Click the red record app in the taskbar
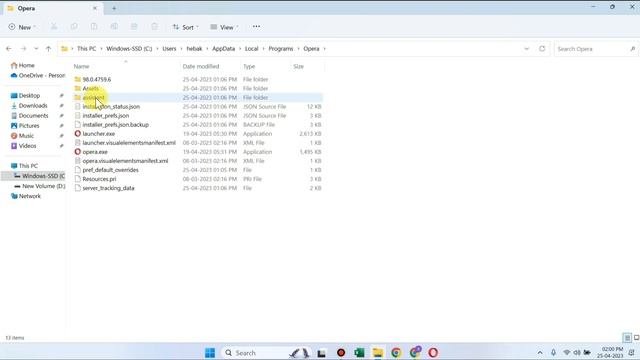 (341, 353)
